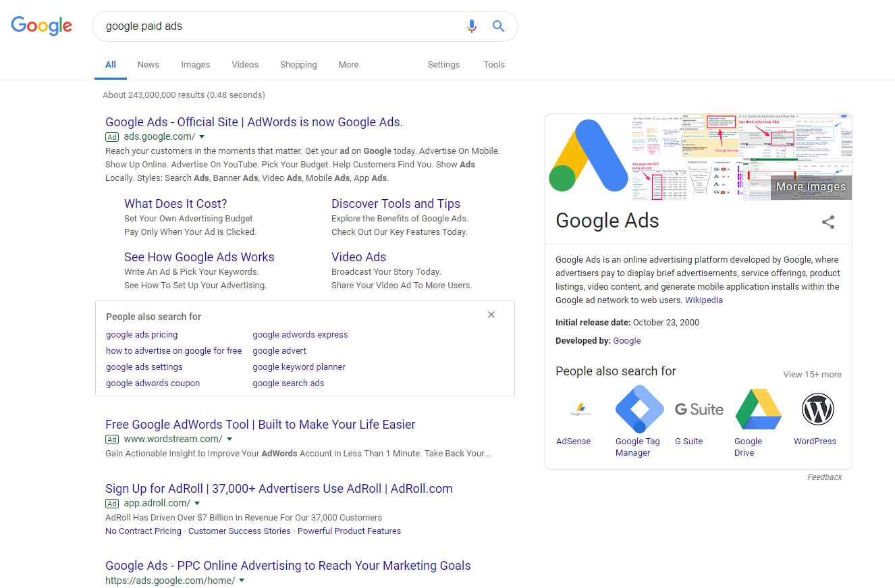Image resolution: width=895 pixels, height=588 pixels.
Task: Click View 15+ more related searches
Action: (x=812, y=374)
